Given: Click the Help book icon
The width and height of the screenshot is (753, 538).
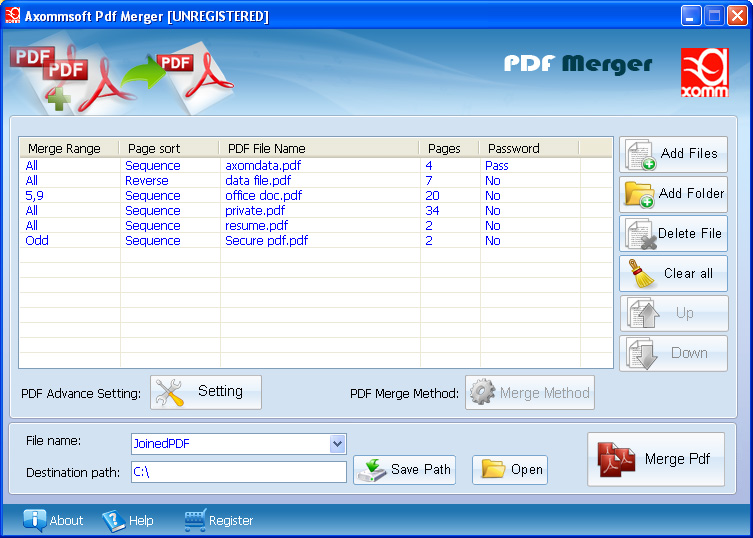Looking at the screenshot, I should pyautogui.click(x=113, y=521).
